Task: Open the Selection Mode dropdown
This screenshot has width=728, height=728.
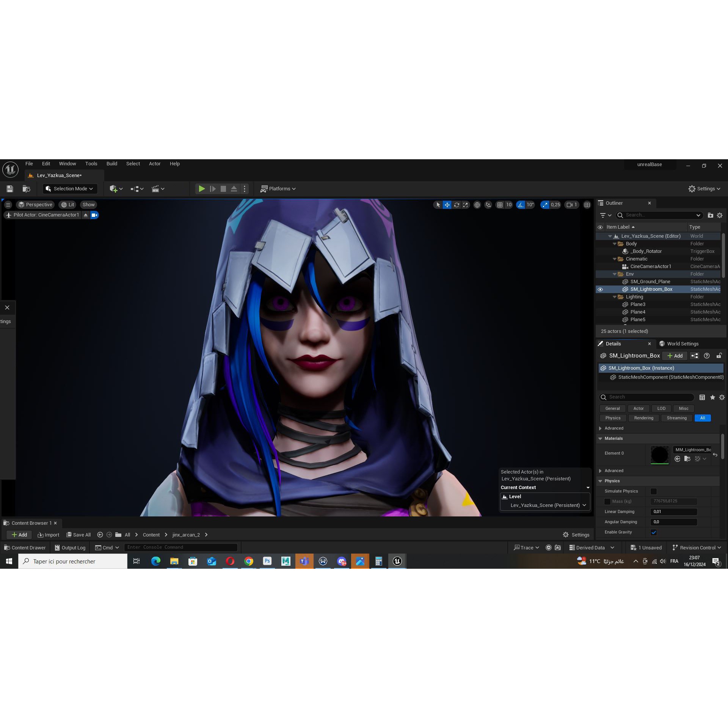Action: click(x=70, y=189)
